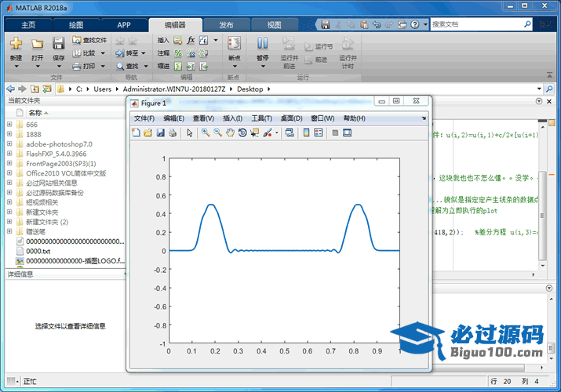This screenshot has height=392, width=561.
Task: Click the 名称 column header
Action: tap(35, 113)
